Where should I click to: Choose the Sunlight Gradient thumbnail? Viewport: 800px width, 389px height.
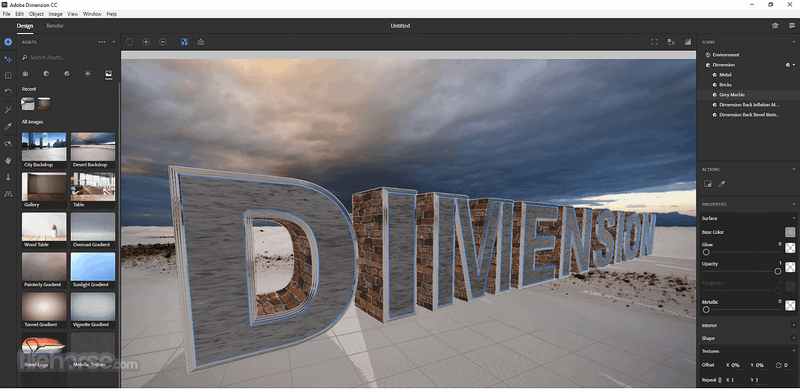tap(93, 266)
